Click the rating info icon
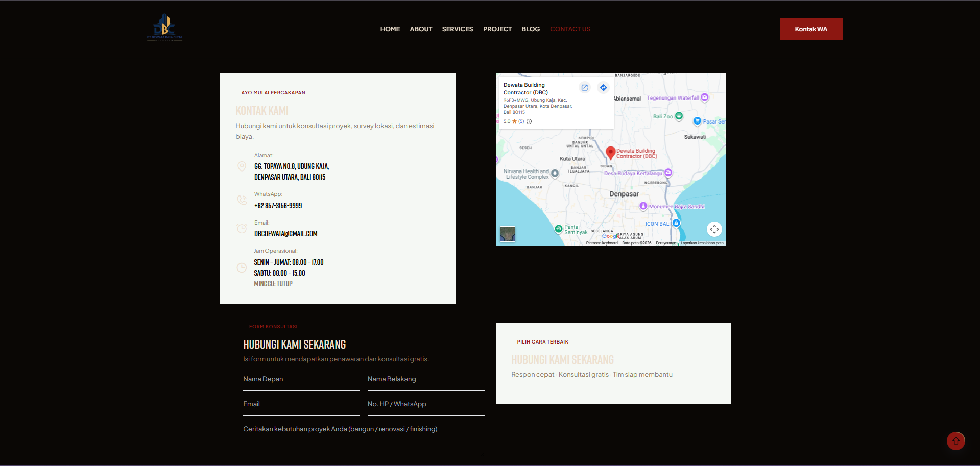Screen dimensions: 980x466 pos(529,121)
